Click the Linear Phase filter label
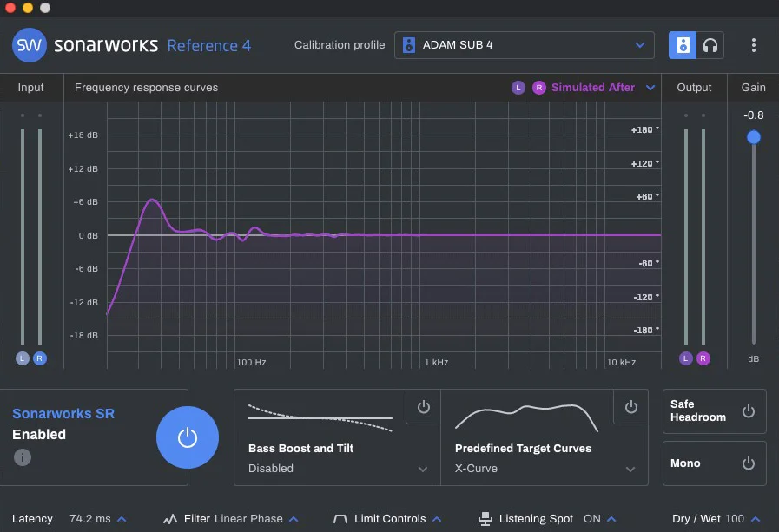 tap(248, 519)
